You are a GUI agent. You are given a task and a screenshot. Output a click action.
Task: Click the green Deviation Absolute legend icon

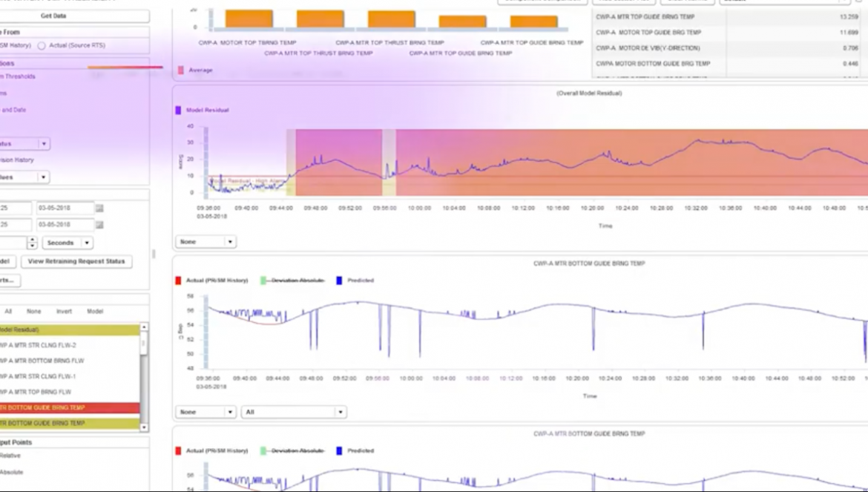[x=263, y=281]
